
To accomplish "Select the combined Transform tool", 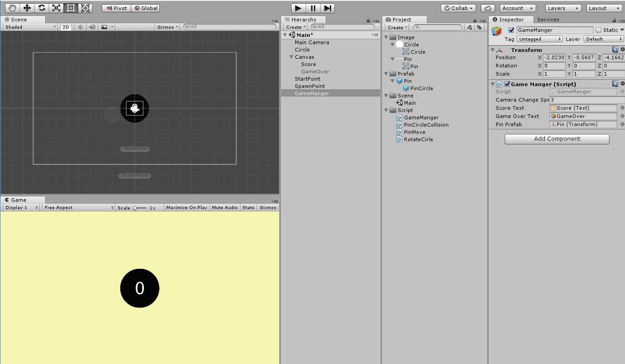I will pos(85,8).
